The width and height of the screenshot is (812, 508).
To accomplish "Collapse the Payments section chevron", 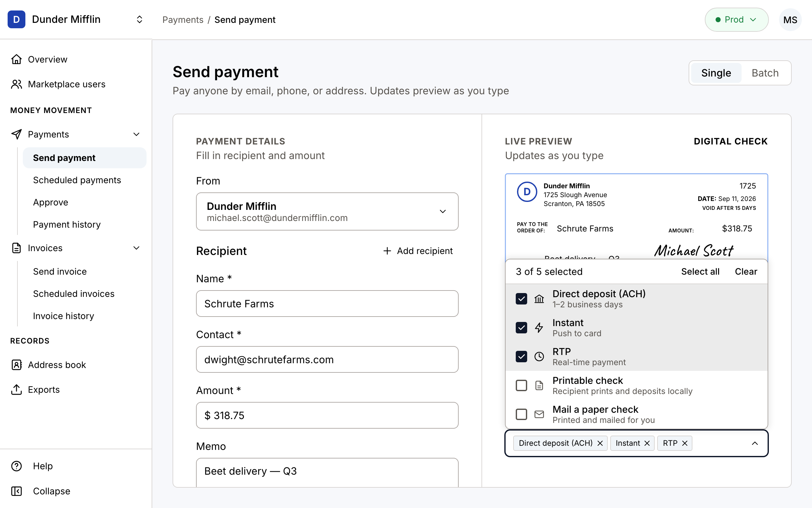I will tap(136, 134).
